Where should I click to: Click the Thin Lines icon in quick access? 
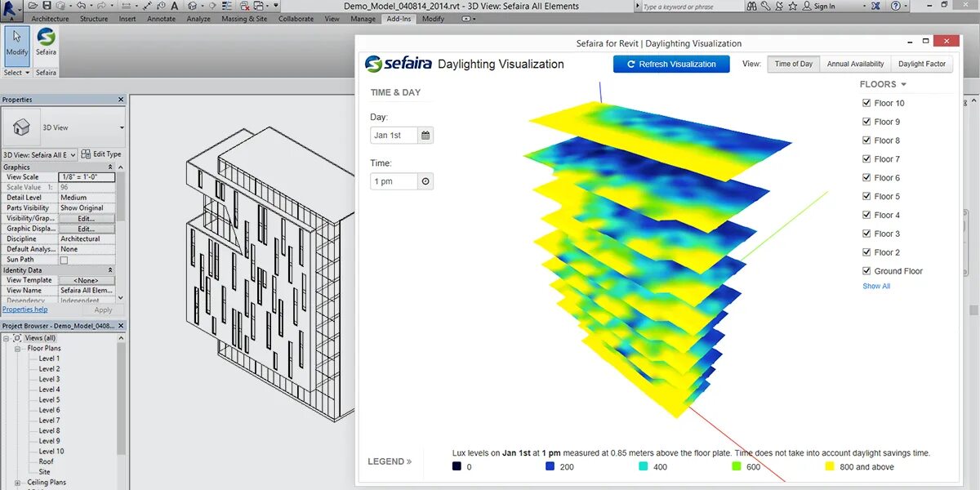point(226,6)
